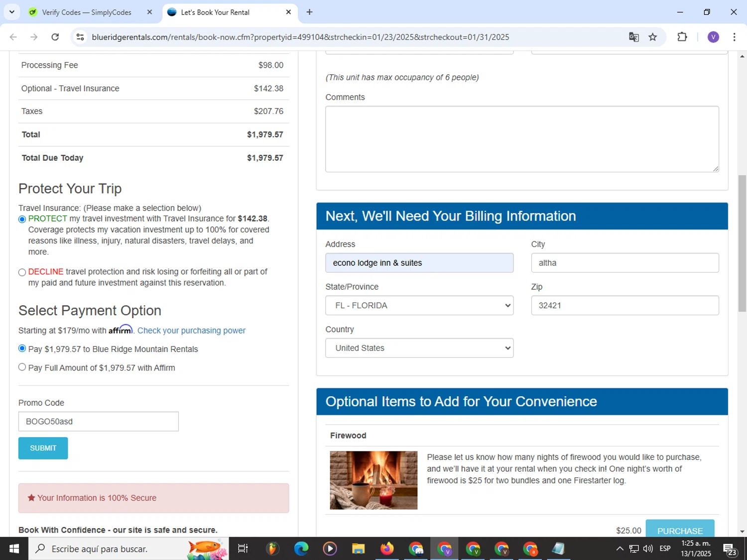The width and height of the screenshot is (747, 560).
Task: Click the browser address bar URL
Action: tap(300, 37)
